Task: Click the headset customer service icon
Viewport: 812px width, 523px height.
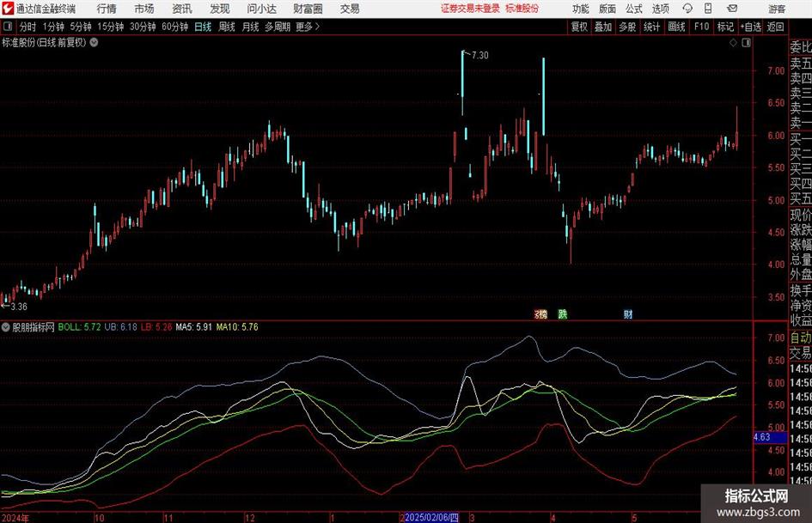Action: [687, 9]
